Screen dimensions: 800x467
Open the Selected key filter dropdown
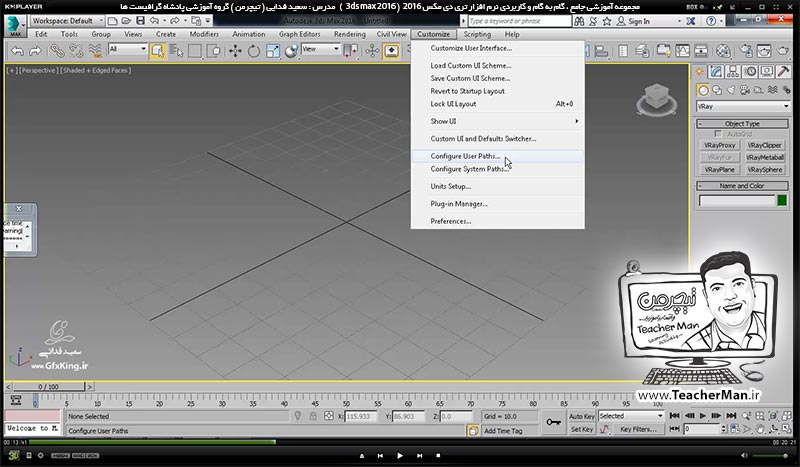[631, 416]
